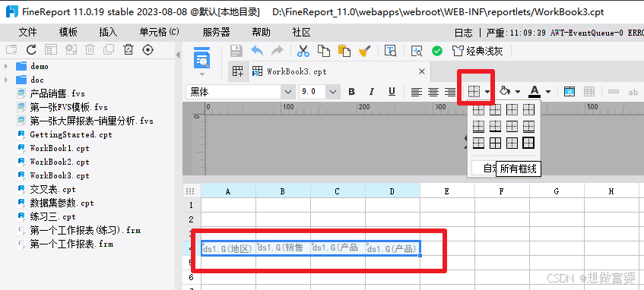
Task: Click the border style icon
Action: tap(474, 92)
